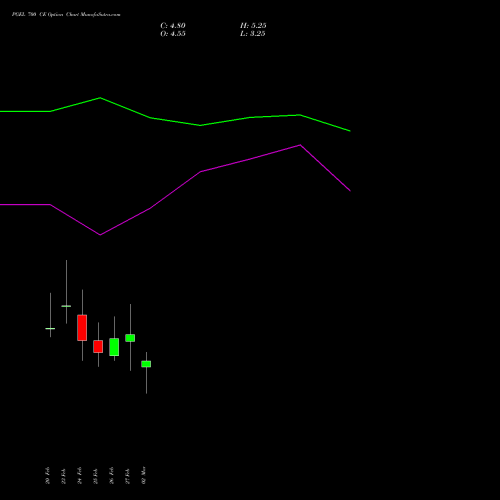Viewport: 500px width, 500px height.
Task: Select the green 27 Feb candlestick
Action: click(x=130, y=338)
